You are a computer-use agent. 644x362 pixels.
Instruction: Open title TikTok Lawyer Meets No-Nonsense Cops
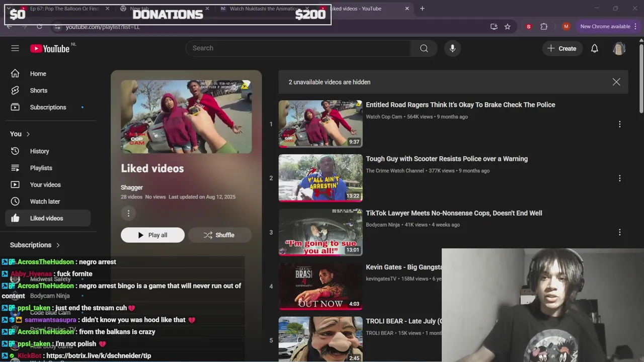click(x=454, y=213)
